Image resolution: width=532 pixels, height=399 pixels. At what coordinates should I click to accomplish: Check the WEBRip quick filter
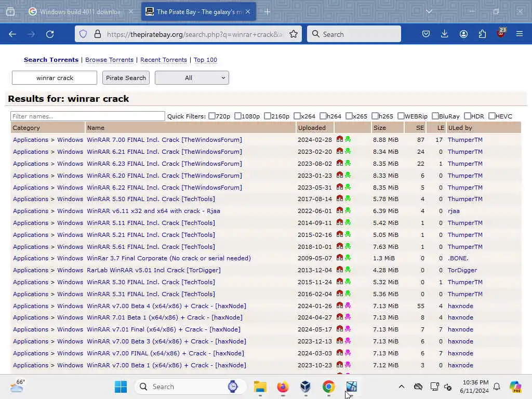[401, 116]
